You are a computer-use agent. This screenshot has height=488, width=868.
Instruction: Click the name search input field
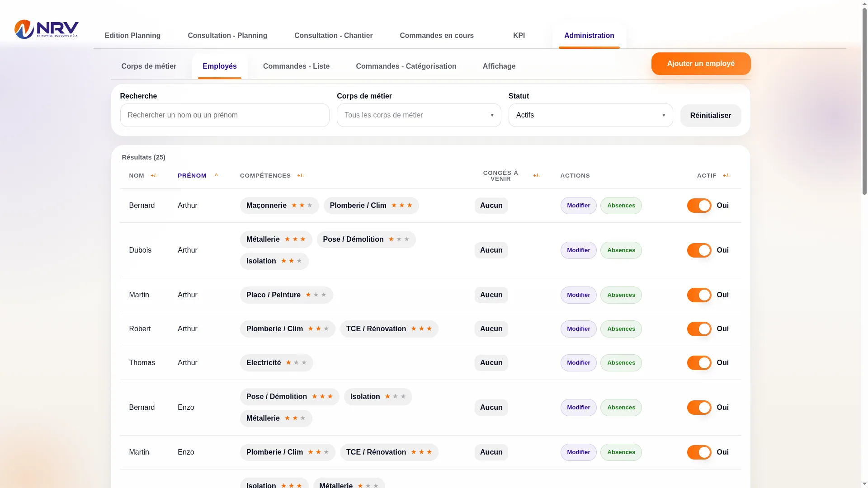(x=225, y=115)
